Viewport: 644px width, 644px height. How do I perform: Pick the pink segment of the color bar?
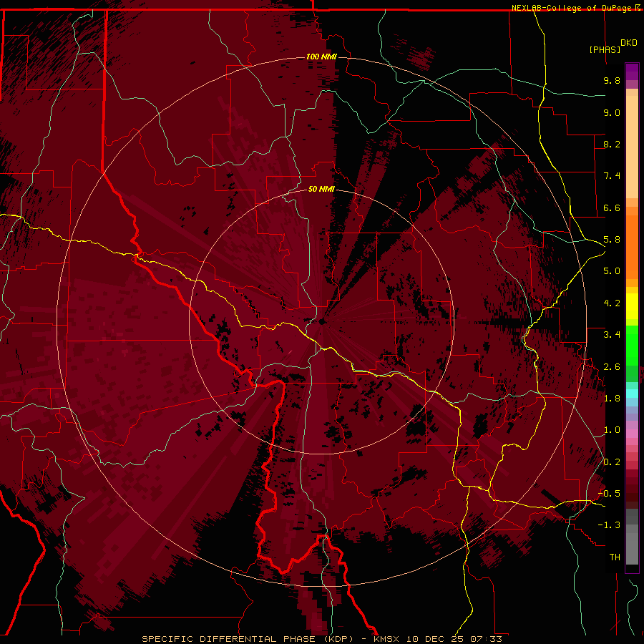(x=632, y=434)
